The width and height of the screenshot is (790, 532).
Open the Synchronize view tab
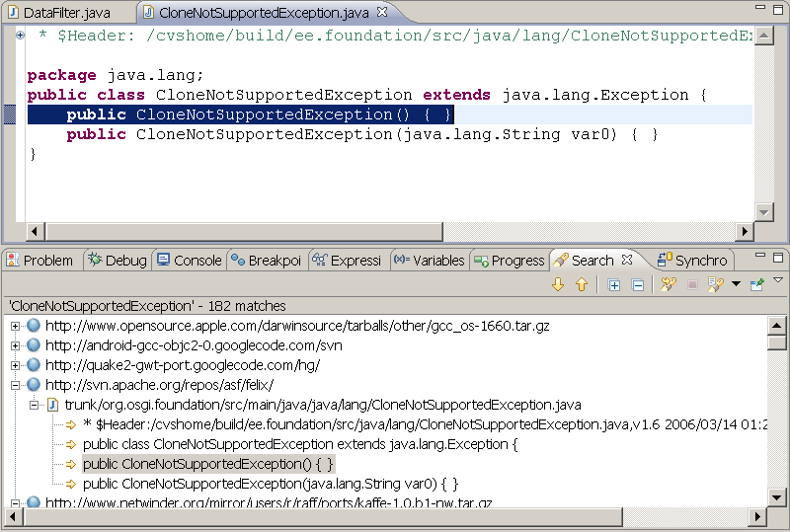tap(693, 261)
